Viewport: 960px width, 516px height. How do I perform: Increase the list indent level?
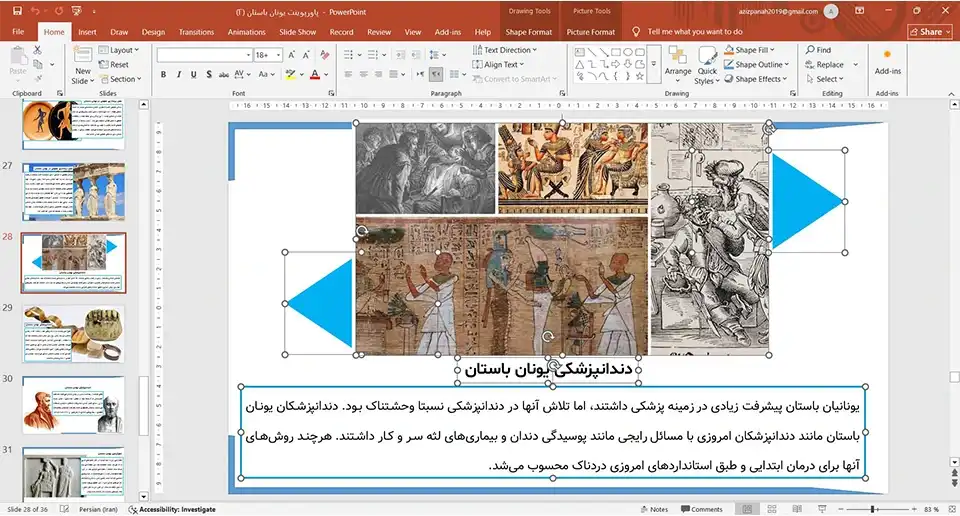[415, 55]
